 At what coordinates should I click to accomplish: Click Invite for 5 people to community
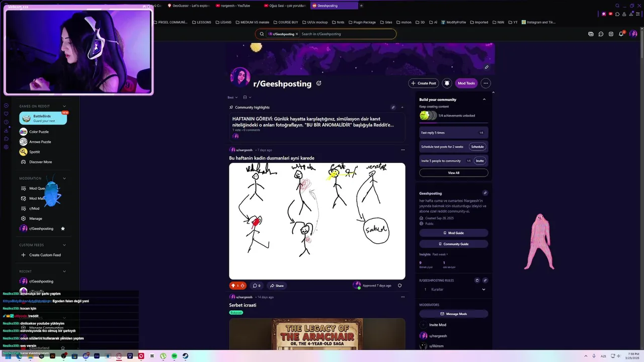pos(480,161)
